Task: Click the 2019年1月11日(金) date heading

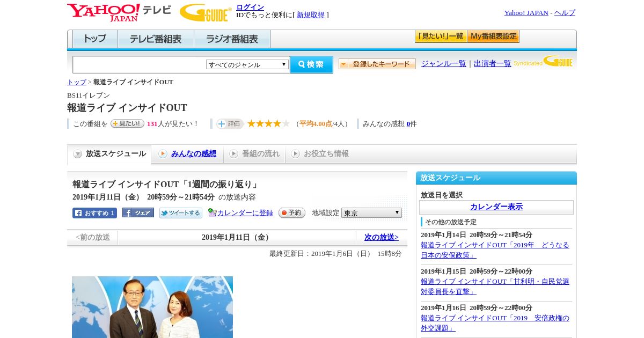Action: [237, 237]
